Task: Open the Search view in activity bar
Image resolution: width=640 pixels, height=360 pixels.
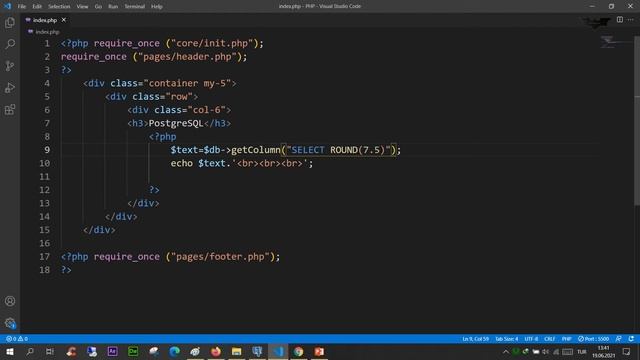Action: coord(10,44)
